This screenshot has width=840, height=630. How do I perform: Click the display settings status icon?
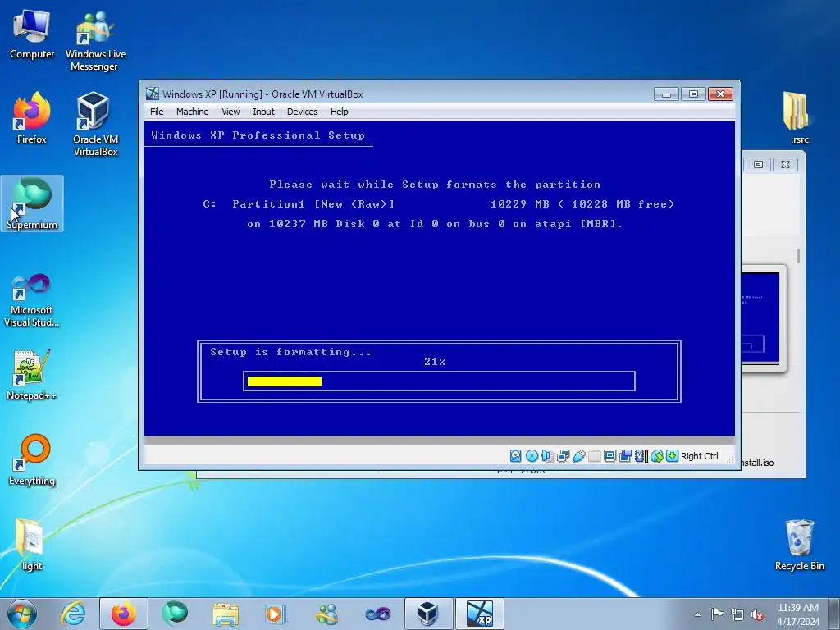(609, 456)
